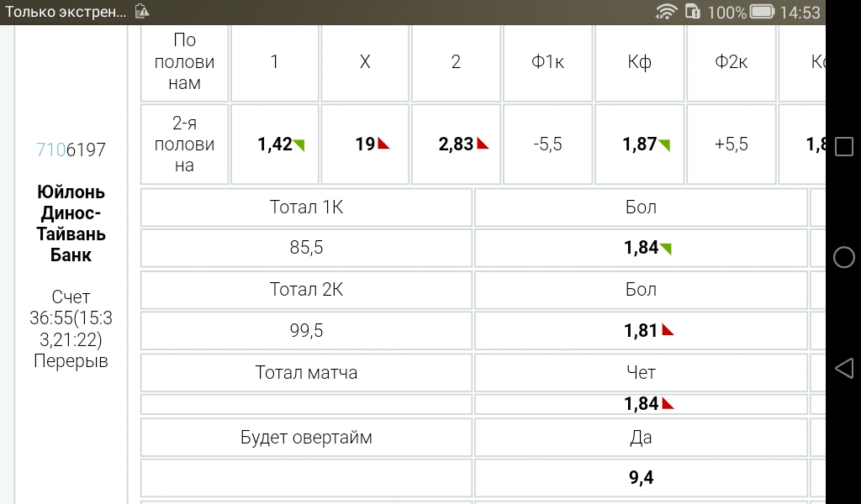Tap the Android recent apps square
Viewport: 861px width, 504px height.
pyautogui.click(x=844, y=146)
